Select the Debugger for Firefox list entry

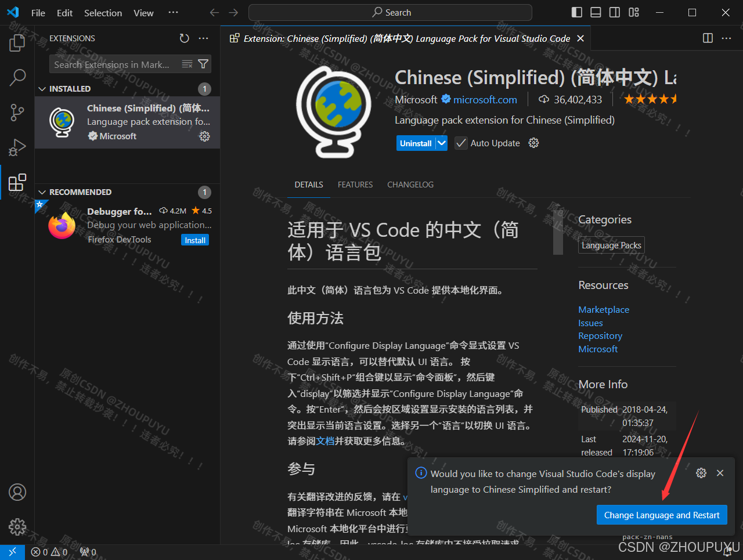pyautogui.click(x=127, y=225)
